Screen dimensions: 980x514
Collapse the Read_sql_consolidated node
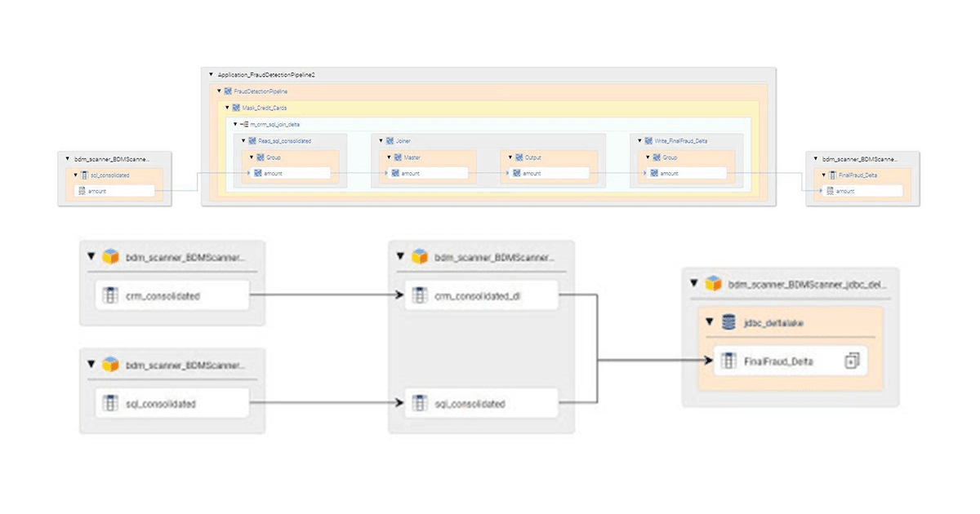pyautogui.click(x=243, y=141)
